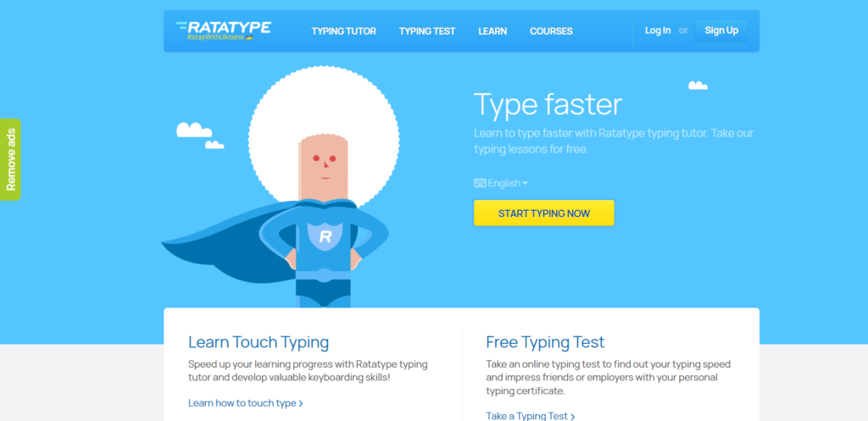The height and width of the screenshot is (421, 868).
Task: Open Courses from the top navigation
Action: click(551, 31)
